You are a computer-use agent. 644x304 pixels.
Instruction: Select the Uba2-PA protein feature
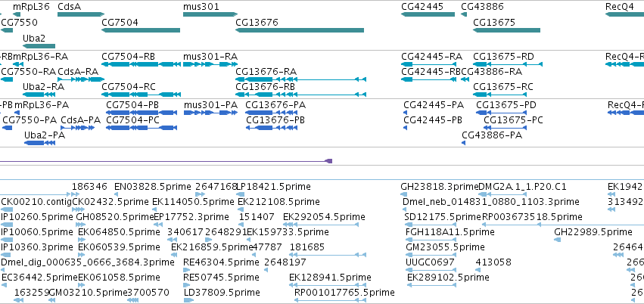pyautogui.click(x=39, y=143)
